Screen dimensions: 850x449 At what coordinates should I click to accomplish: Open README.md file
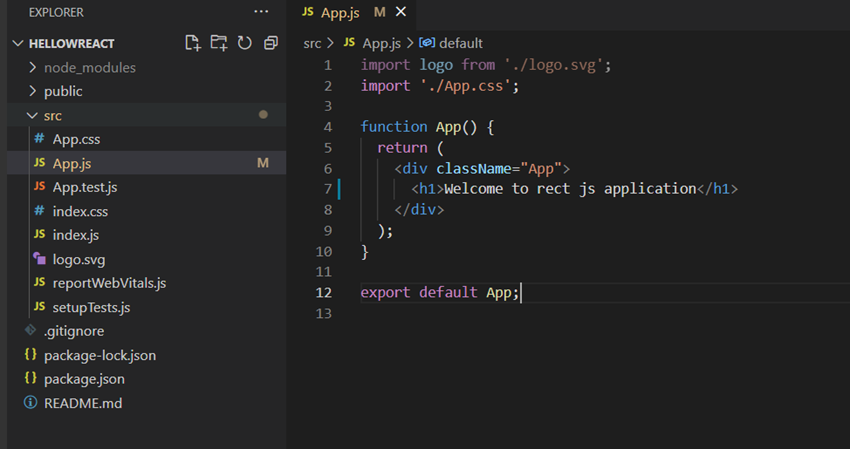(x=82, y=403)
